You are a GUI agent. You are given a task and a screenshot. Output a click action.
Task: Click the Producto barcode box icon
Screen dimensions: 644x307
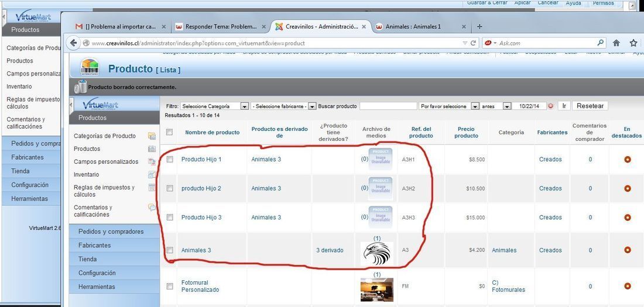[90, 67]
